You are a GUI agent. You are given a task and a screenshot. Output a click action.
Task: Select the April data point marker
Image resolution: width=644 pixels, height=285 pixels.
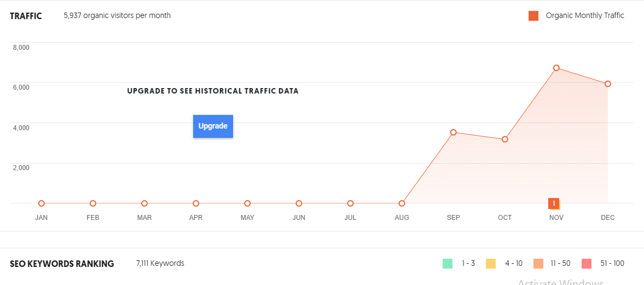coord(196,203)
